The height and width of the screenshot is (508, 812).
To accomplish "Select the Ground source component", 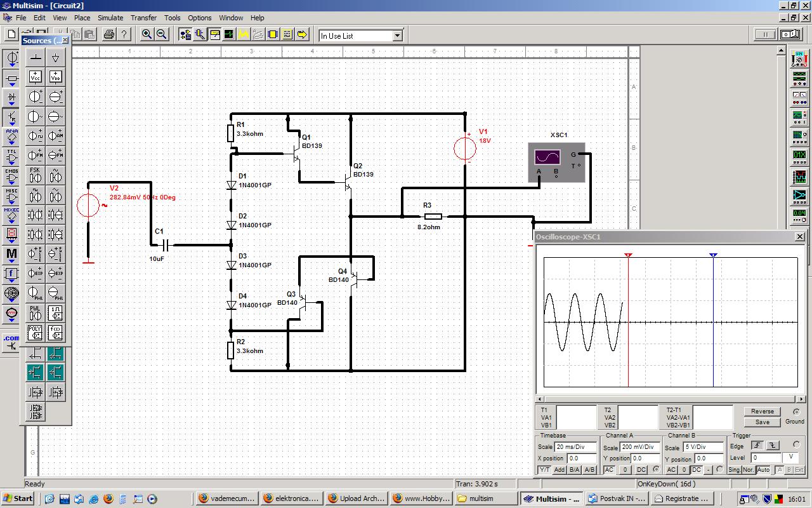I will tap(36, 58).
